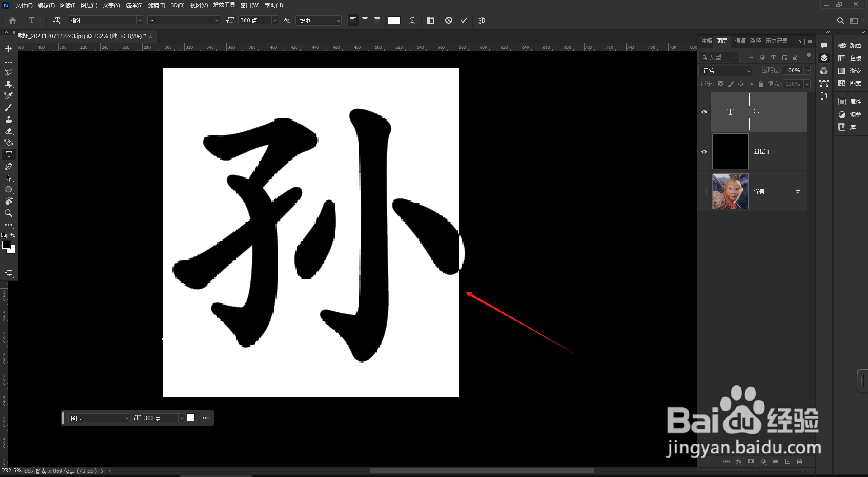Activate the Zoom tool
Viewport: 868px width, 477px height.
pos(9,213)
